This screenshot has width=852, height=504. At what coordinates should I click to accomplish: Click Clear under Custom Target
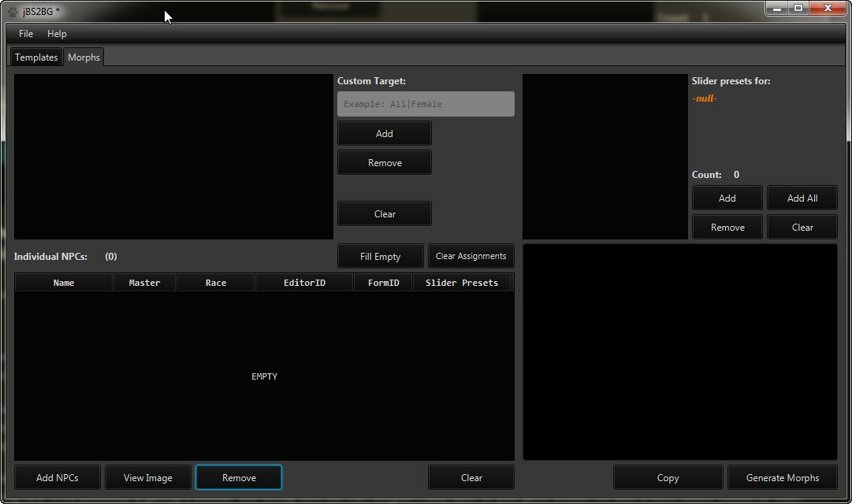click(384, 214)
